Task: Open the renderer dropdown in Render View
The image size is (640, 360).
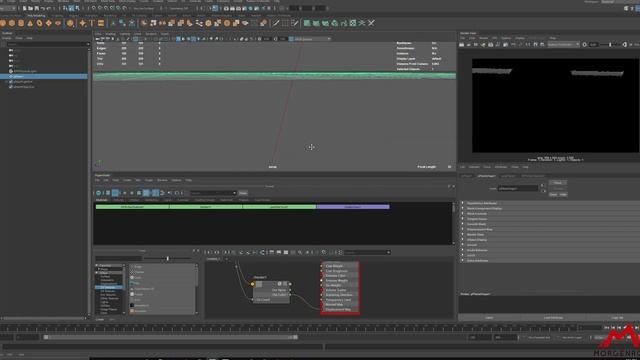Action: pyautogui.click(x=564, y=44)
